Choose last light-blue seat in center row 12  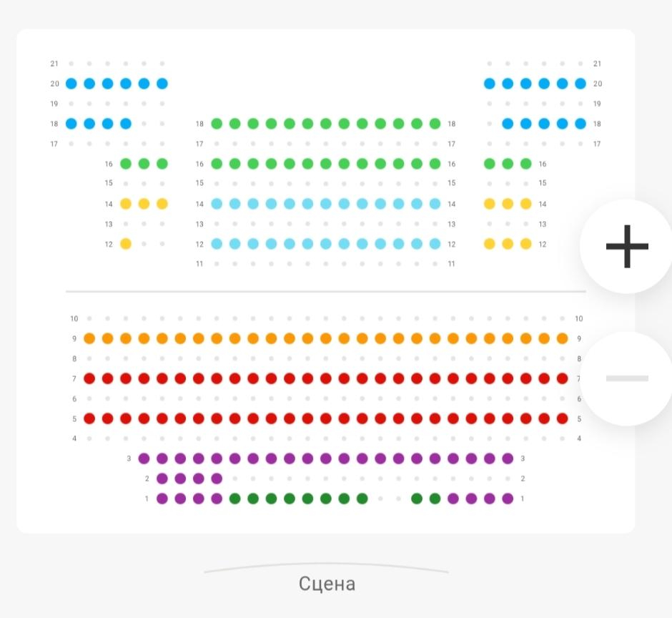click(435, 244)
